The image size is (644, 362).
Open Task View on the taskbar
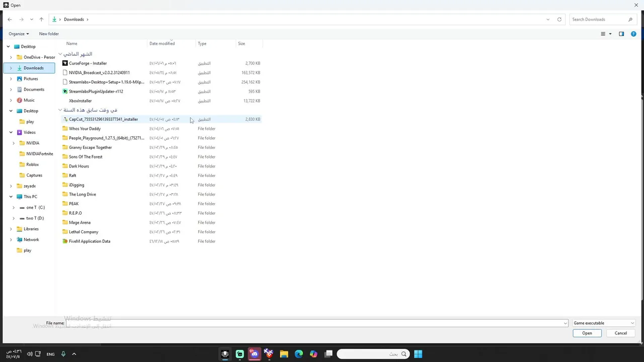point(329,354)
